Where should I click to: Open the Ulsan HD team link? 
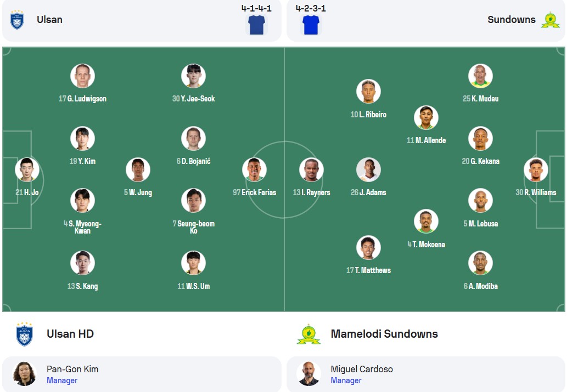pos(70,334)
